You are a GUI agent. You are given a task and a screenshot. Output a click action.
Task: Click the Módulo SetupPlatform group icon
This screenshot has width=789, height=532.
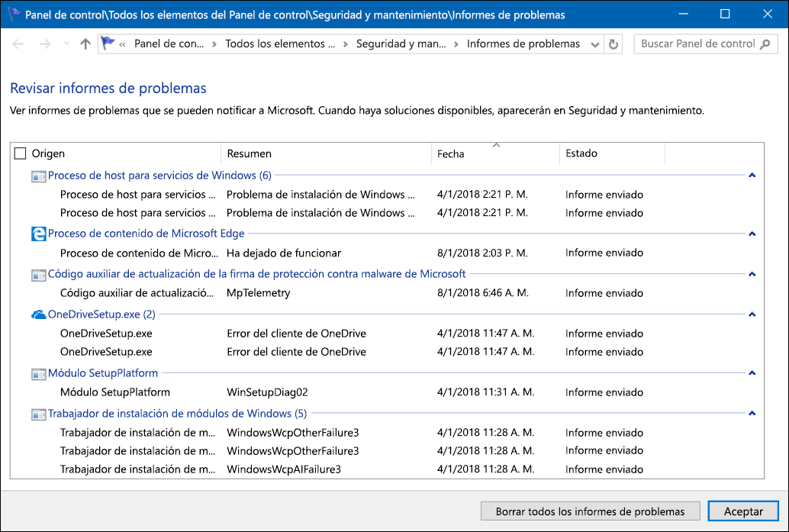(39, 373)
